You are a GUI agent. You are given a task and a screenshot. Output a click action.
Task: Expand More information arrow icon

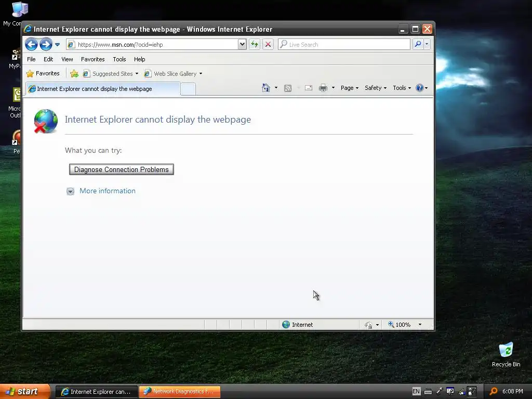[x=70, y=191]
